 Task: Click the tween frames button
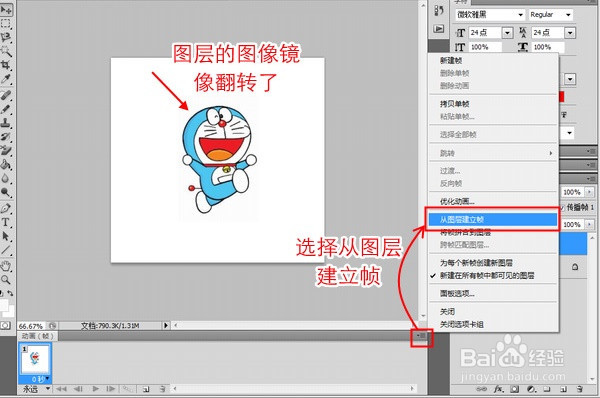(127, 389)
